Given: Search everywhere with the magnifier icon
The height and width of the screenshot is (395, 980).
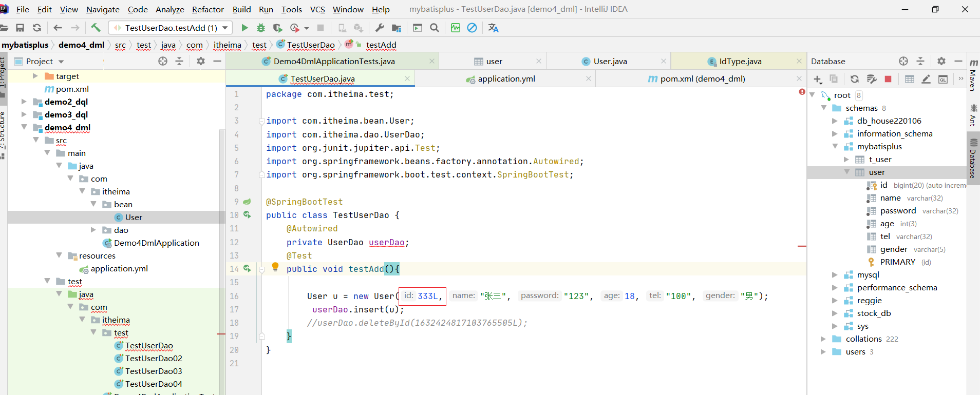Looking at the screenshot, I should pyautogui.click(x=435, y=28).
